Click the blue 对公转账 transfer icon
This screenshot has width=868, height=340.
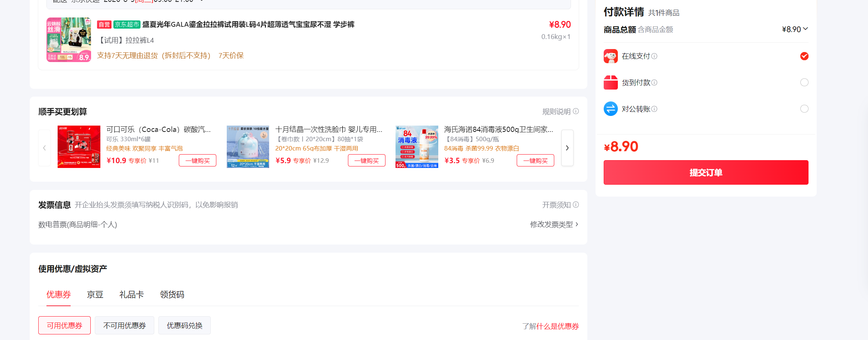point(611,109)
